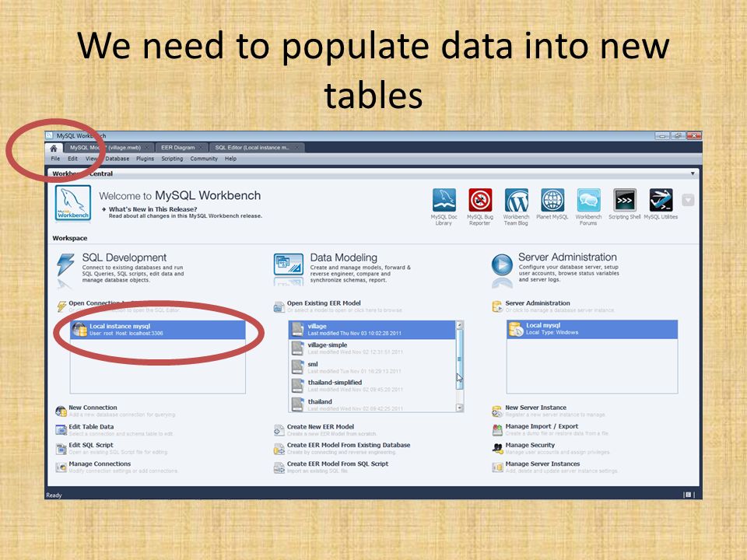Open the MySQL Doc Library icon
Viewport: 747px width, 560px height.
(x=444, y=200)
